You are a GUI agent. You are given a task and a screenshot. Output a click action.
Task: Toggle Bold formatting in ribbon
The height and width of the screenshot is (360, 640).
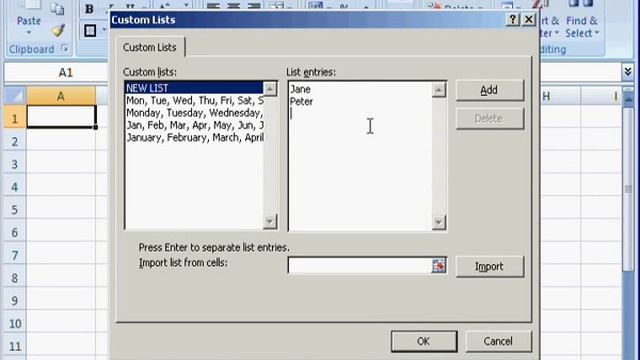pyautogui.click(x=89, y=9)
